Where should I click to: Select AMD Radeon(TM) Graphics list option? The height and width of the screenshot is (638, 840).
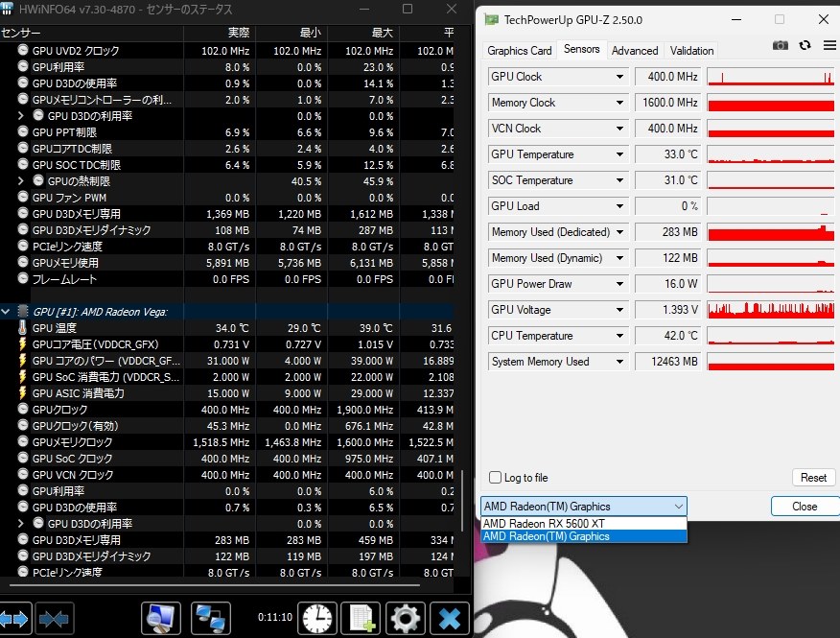584,536
